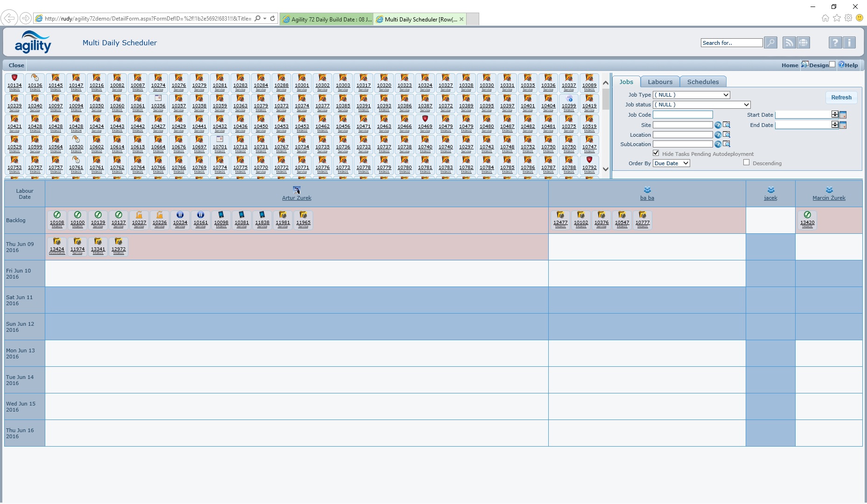Click the Site lookup magnifier icon
The height and width of the screenshot is (504, 867).
pyautogui.click(x=727, y=125)
